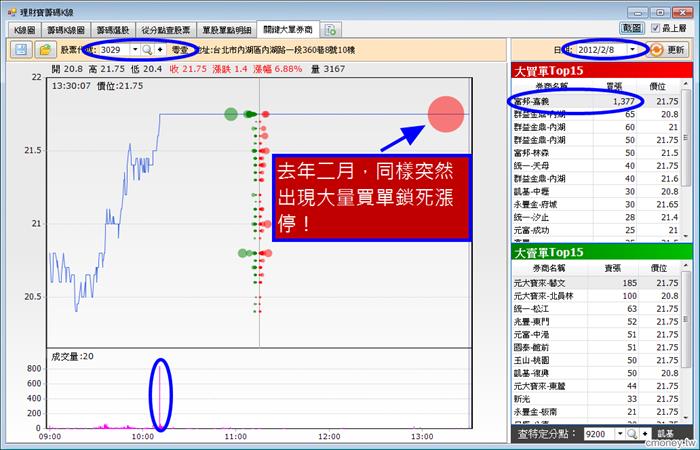Click 券商名稱 header in 大買單 table

click(x=552, y=86)
